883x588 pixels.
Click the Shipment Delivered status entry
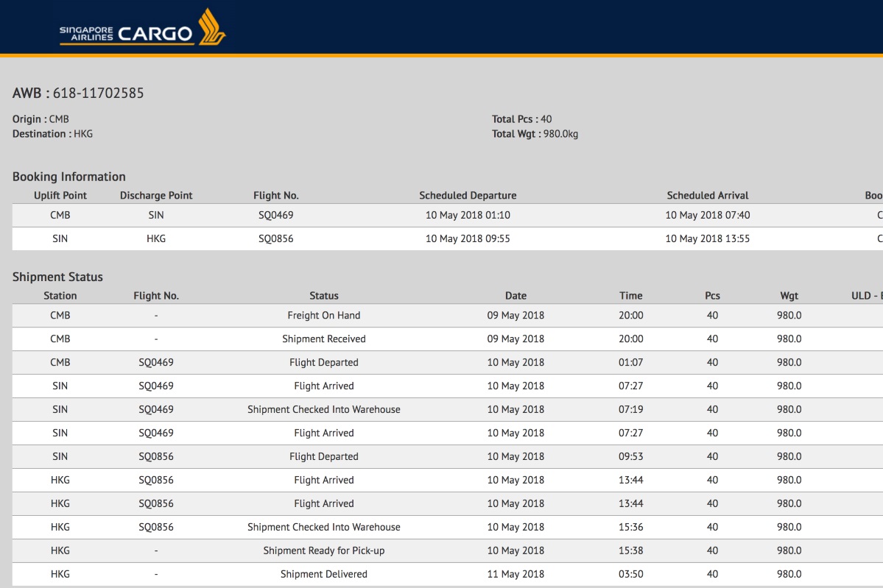coord(324,575)
